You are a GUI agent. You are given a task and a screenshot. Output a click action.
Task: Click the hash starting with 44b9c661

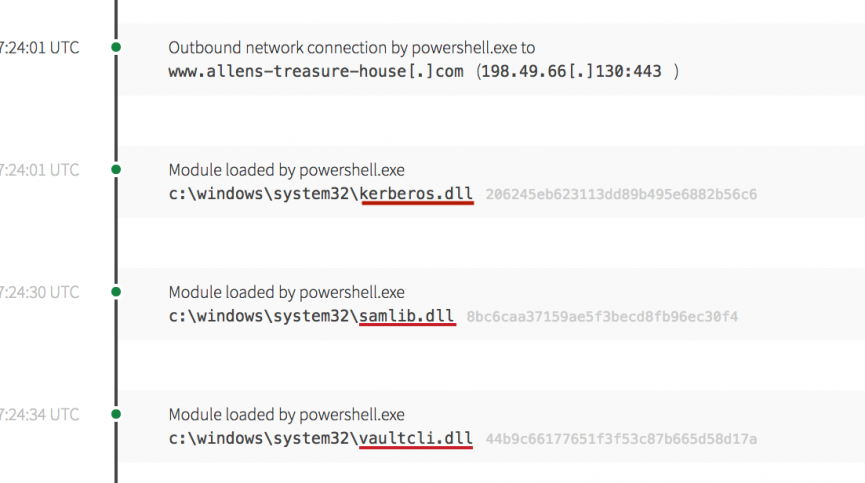[x=621, y=439]
